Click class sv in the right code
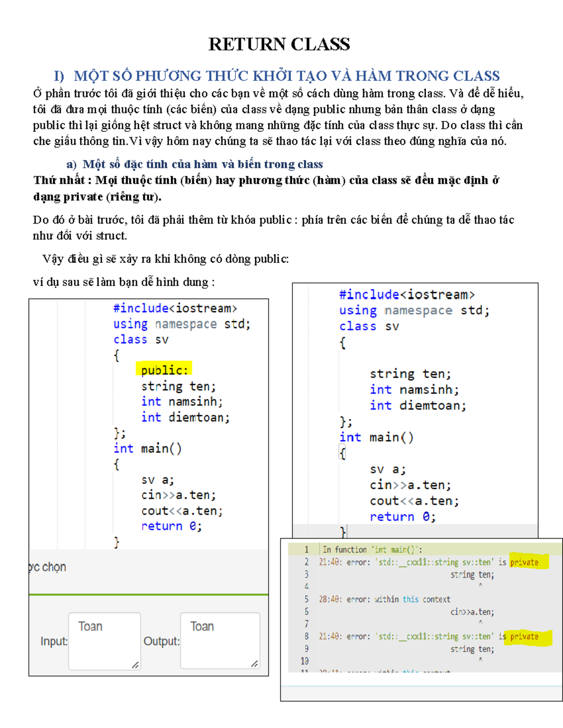Viewport: 563px width, 728px height. click(369, 326)
